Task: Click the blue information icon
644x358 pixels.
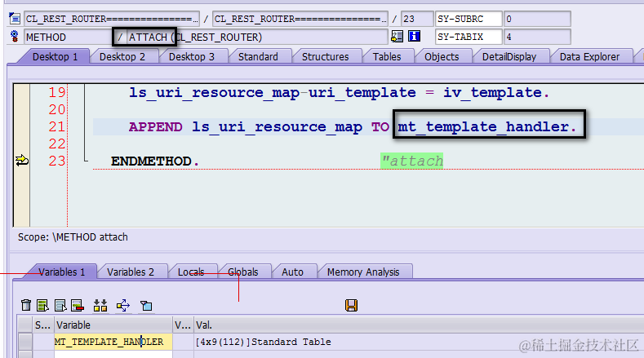Action: [x=414, y=37]
